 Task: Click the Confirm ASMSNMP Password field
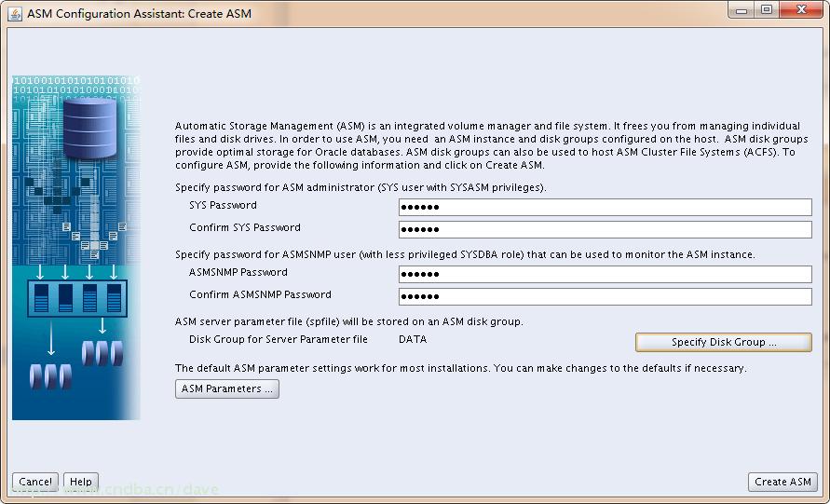tap(605, 296)
